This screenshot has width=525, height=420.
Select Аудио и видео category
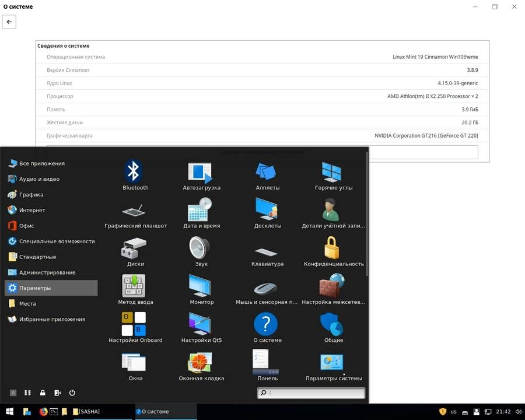(x=51, y=179)
